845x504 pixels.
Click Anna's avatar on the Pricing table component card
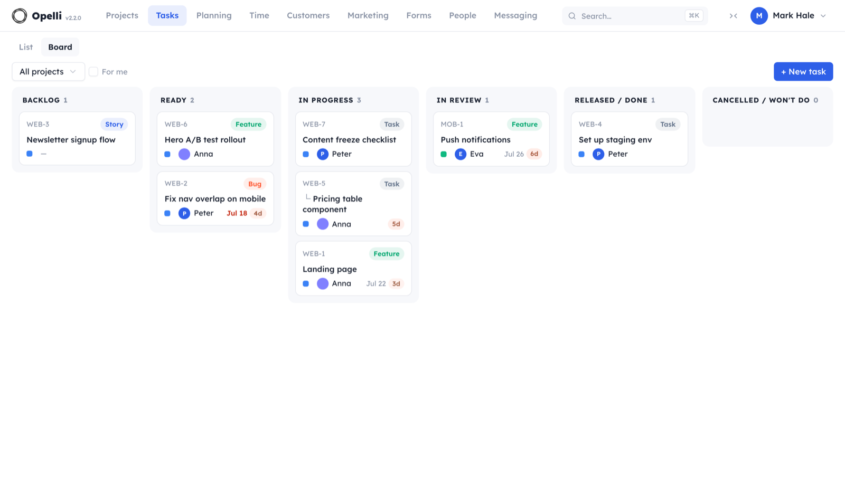(x=323, y=224)
